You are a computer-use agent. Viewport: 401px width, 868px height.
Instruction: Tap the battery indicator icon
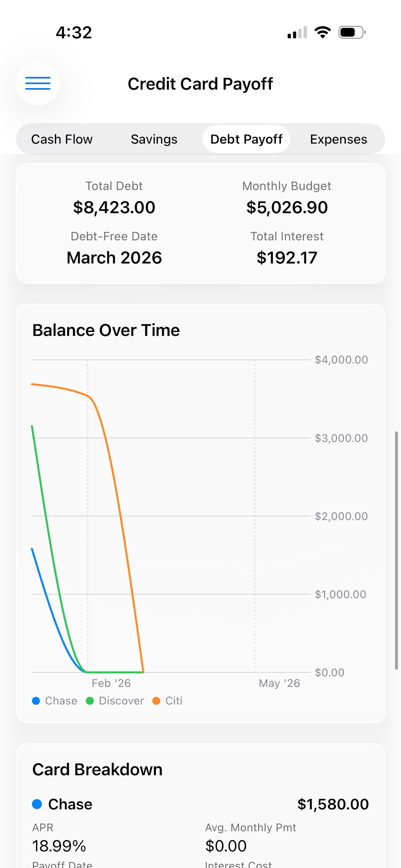tap(352, 32)
